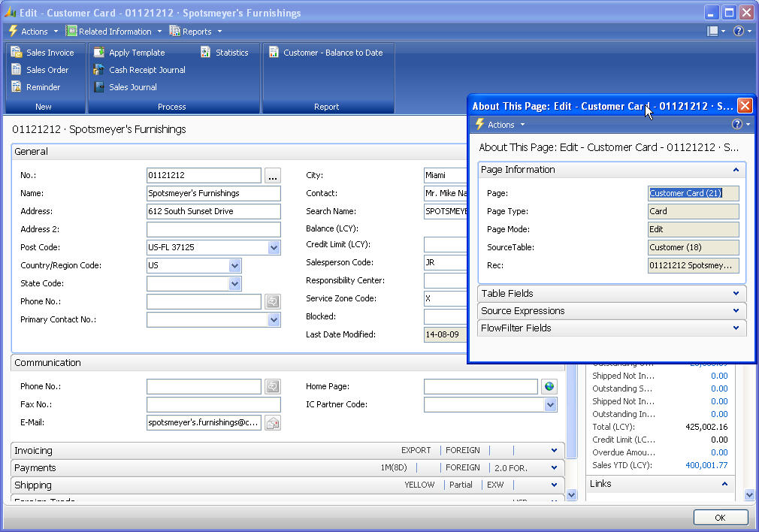Click the card scrollbar down arrow
This screenshot has height=532, width=759.
pyautogui.click(x=571, y=494)
